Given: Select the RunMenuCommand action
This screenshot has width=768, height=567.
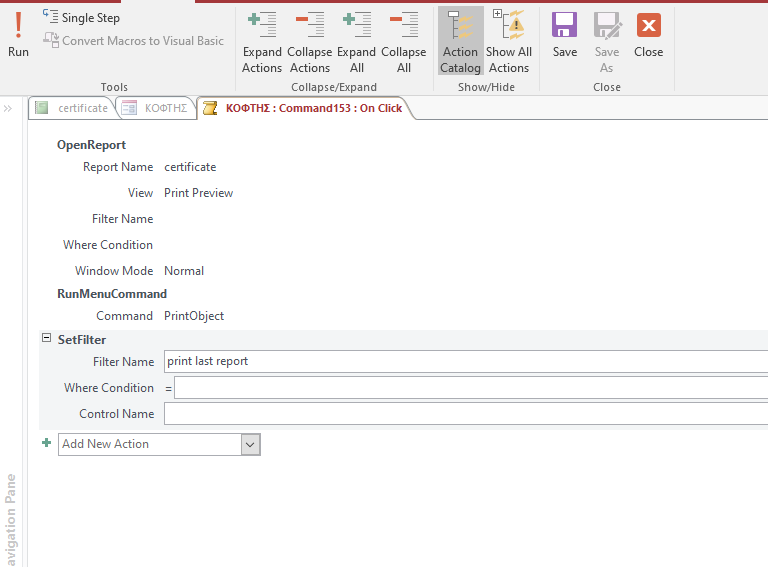Looking at the screenshot, I should click(x=112, y=294).
